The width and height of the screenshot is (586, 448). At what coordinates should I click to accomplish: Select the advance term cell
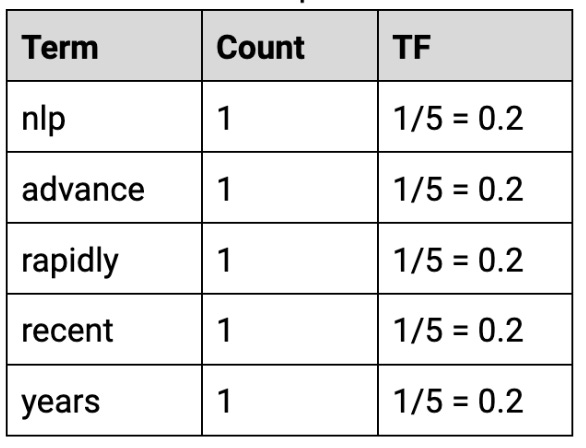coord(104,188)
